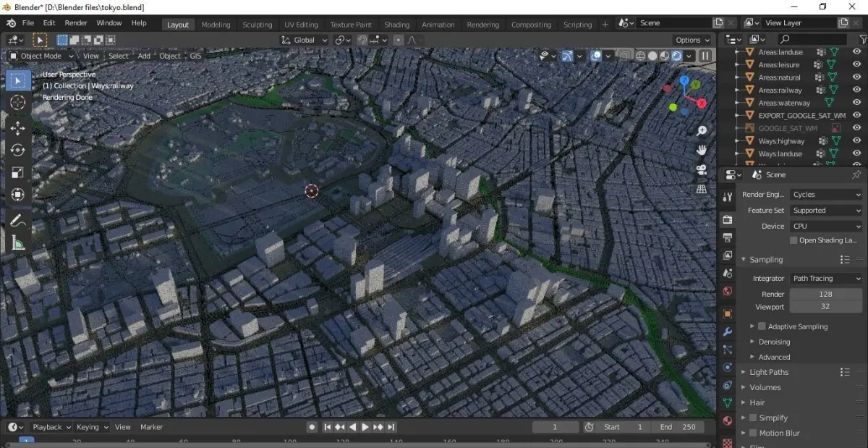The height and width of the screenshot is (448, 868).
Task: Click the X axis on navigation gizmo
Action: (x=701, y=103)
